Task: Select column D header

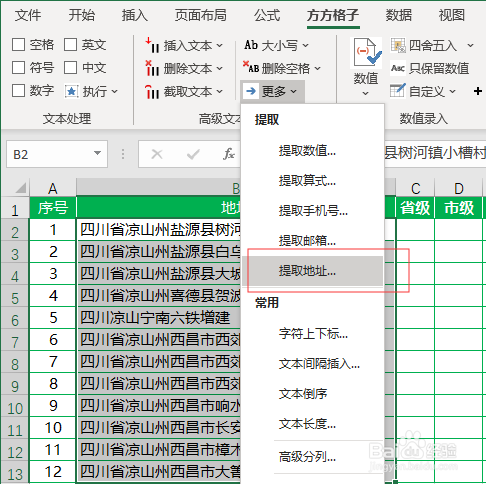Action: click(x=459, y=188)
